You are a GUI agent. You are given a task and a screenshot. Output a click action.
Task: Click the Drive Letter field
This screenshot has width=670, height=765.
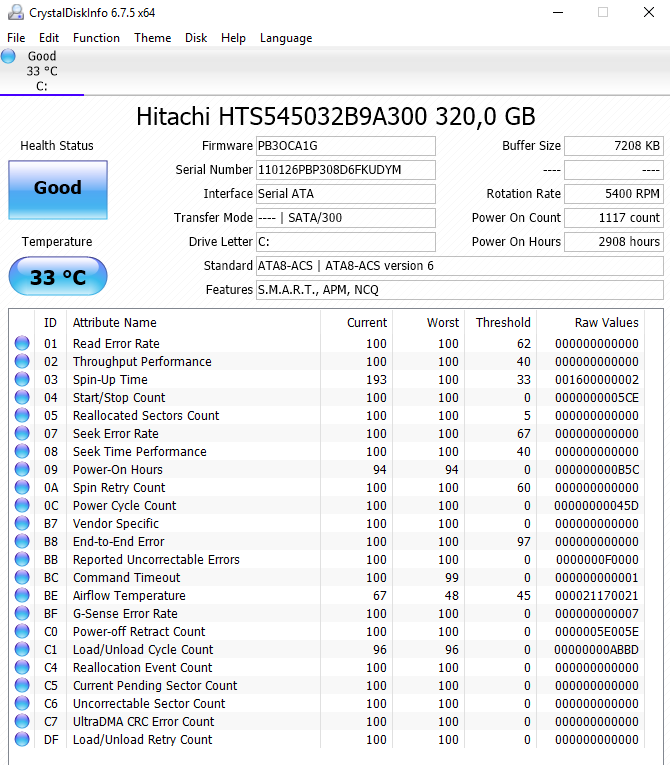345,242
